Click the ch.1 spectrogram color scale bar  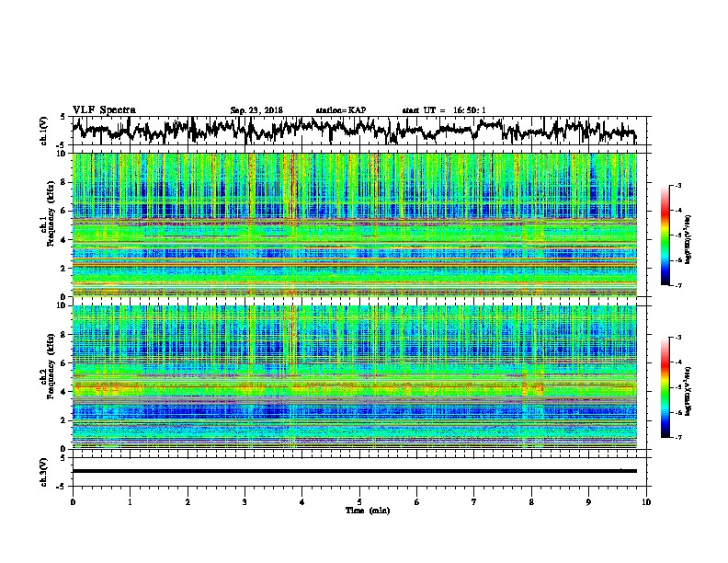point(665,236)
